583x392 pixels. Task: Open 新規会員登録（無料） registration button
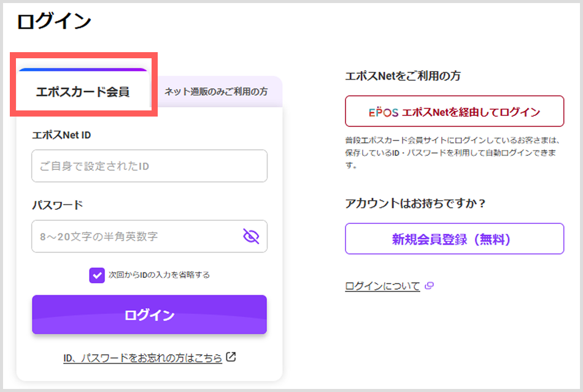coord(454,239)
